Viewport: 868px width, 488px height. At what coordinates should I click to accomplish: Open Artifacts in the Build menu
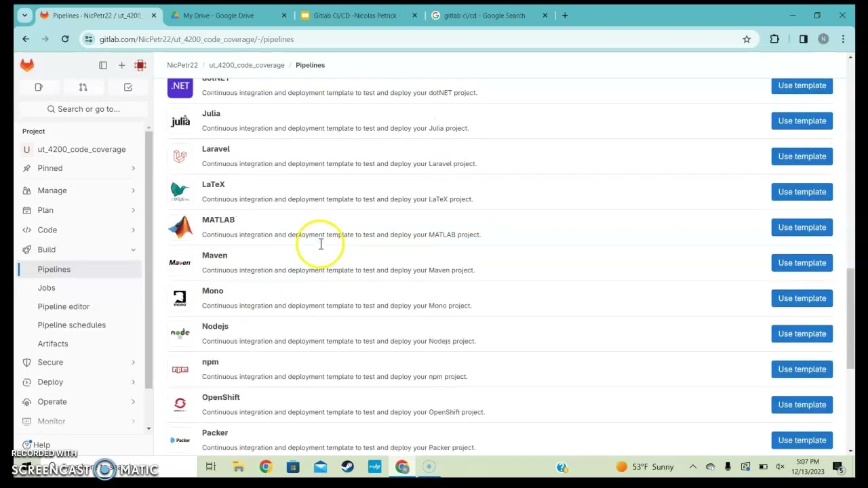click(80, 344)
